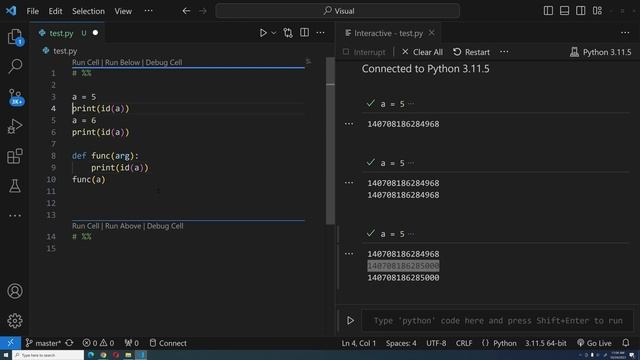Open remote window indicator in status bar
Screen dimensions: 640x360
coord(10,343)
